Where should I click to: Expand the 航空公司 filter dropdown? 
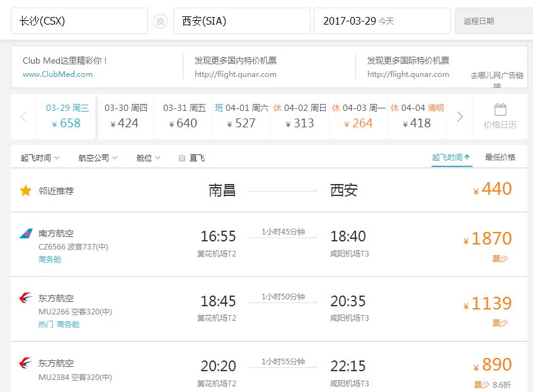tap(98, 158)
